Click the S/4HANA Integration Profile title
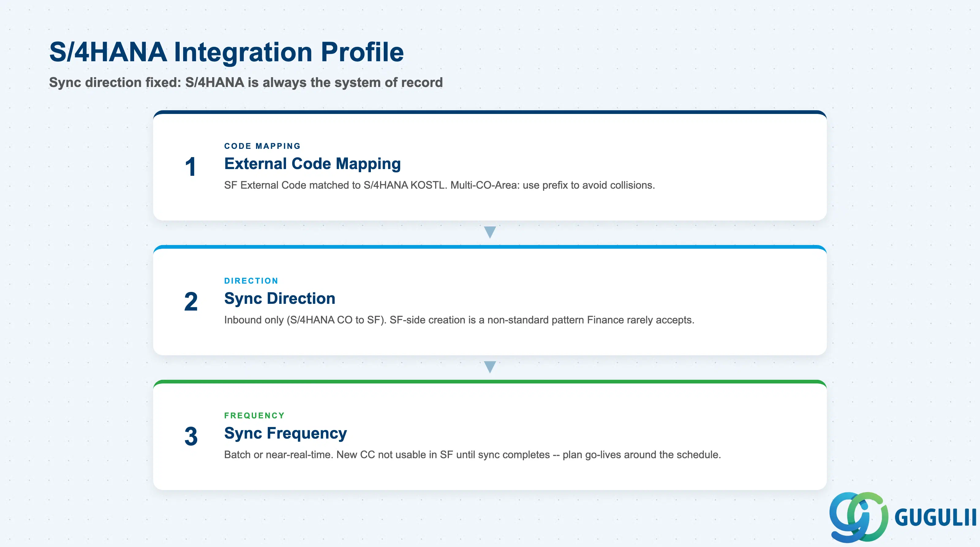This screenshot has width=980, height=547. 226,52
